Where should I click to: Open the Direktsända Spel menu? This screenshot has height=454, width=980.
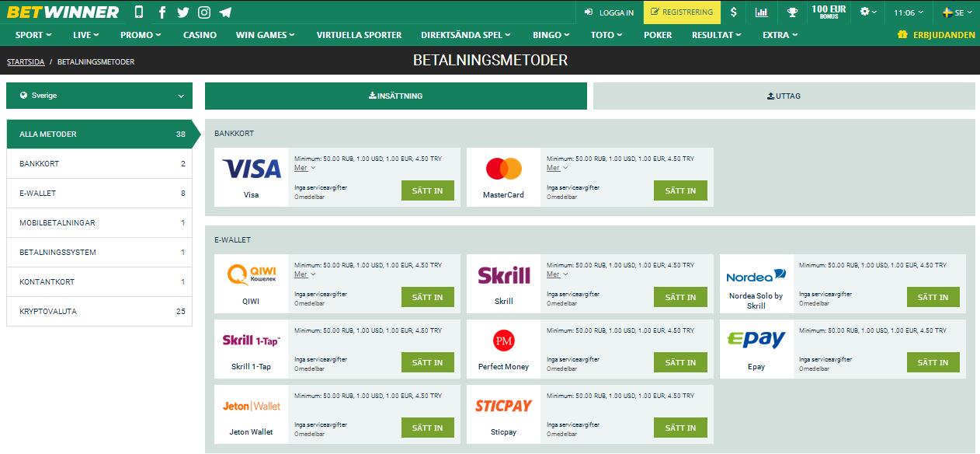click(466, 35)
